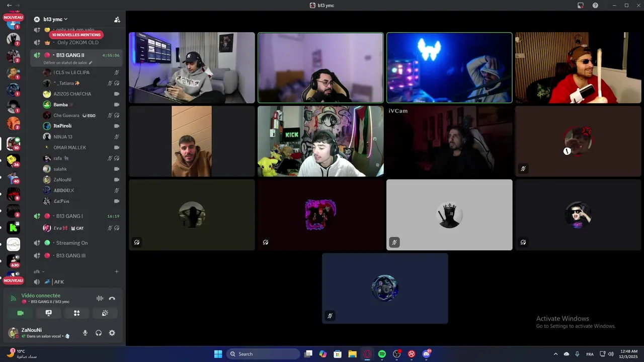Viewport: 644px width, 362px height.
Task: Click muted mic icon next to NINJA 13
Action: pos(117,137)
